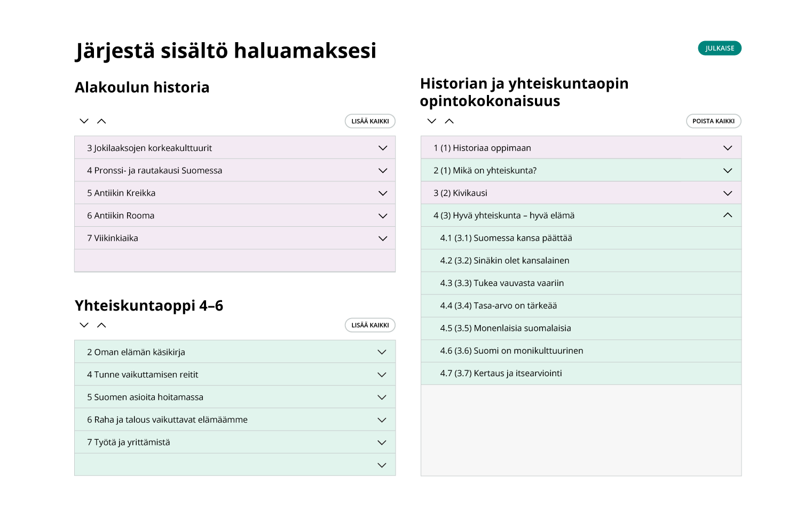Collapse all chapters in Alakoulun historia using up arrow

coord(101,121)
